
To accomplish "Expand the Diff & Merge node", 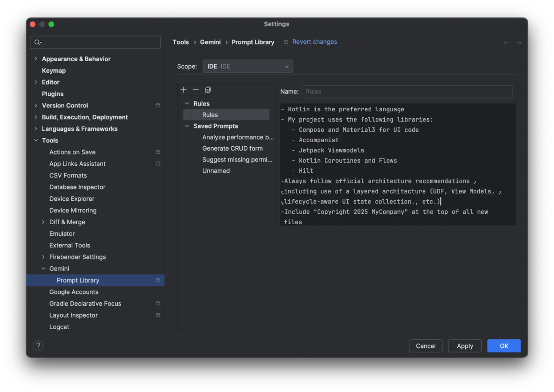I will click(43, 222).
